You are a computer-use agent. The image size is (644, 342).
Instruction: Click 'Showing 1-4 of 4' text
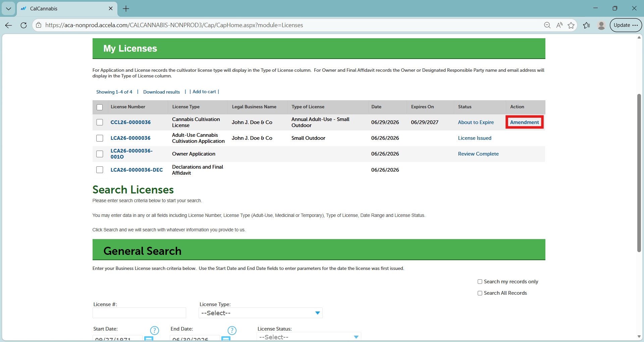[x=114, y=92]
